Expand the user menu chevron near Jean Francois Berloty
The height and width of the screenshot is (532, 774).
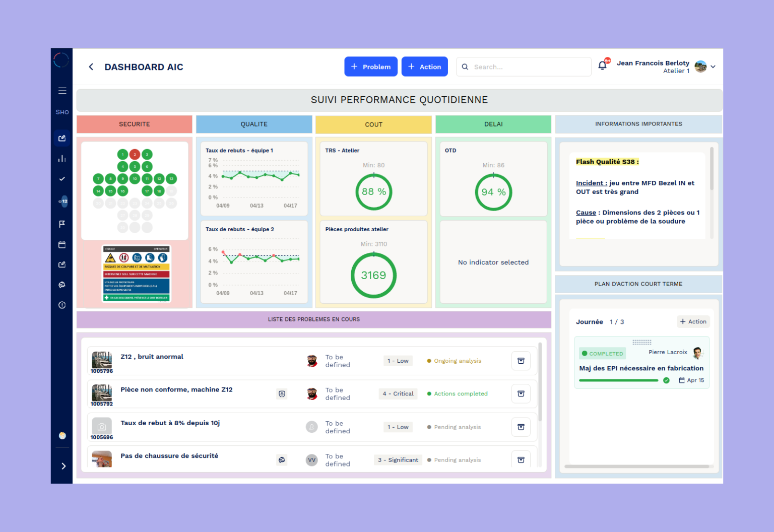[x=714, y=66]
